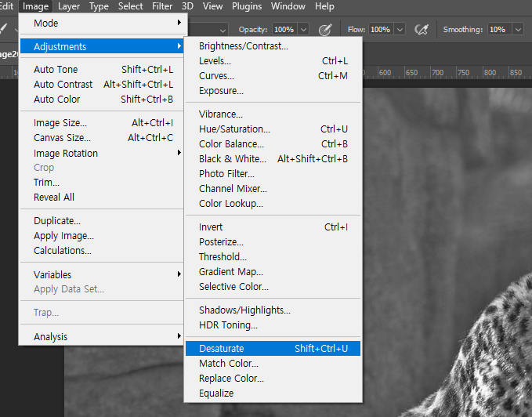Viewport: 532px width, 417px height.
Task: Expand the Variables submenu
Action: click(x=101, y=274)
